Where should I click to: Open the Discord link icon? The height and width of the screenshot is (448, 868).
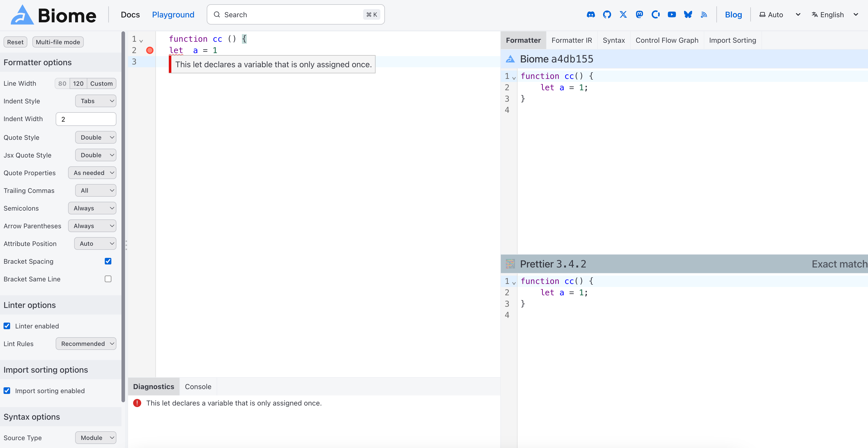[x=591, y=14]
